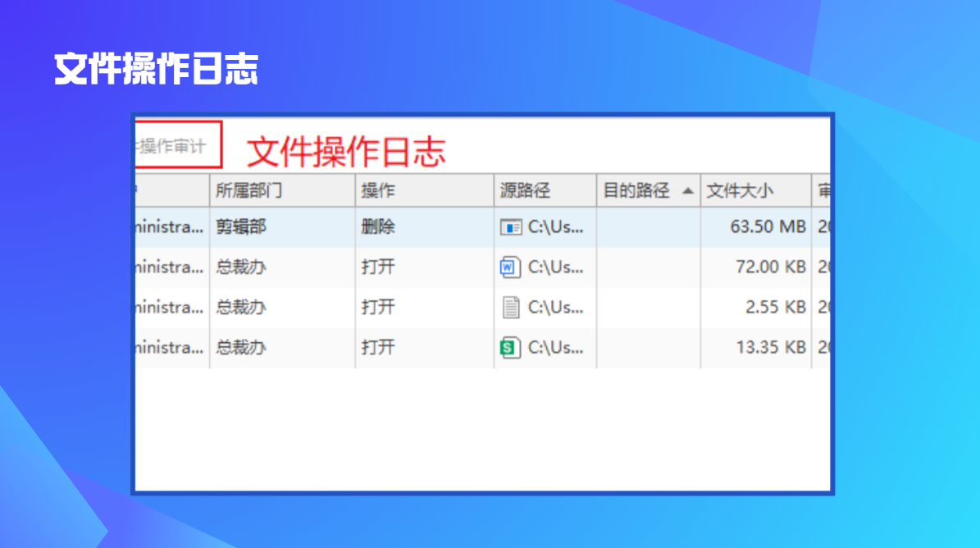The height and width of the screenshot is (548, 980).
Task: Sort by the 所属部门 column header
Action: pyautogui.click(x=248, y=191)
